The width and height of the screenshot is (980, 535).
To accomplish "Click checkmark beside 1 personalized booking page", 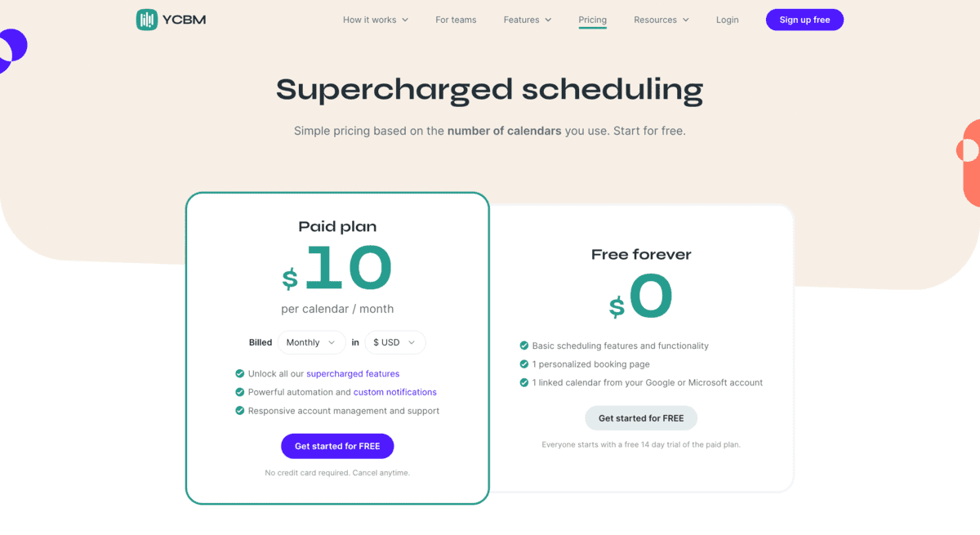I will tap(524, 364).
